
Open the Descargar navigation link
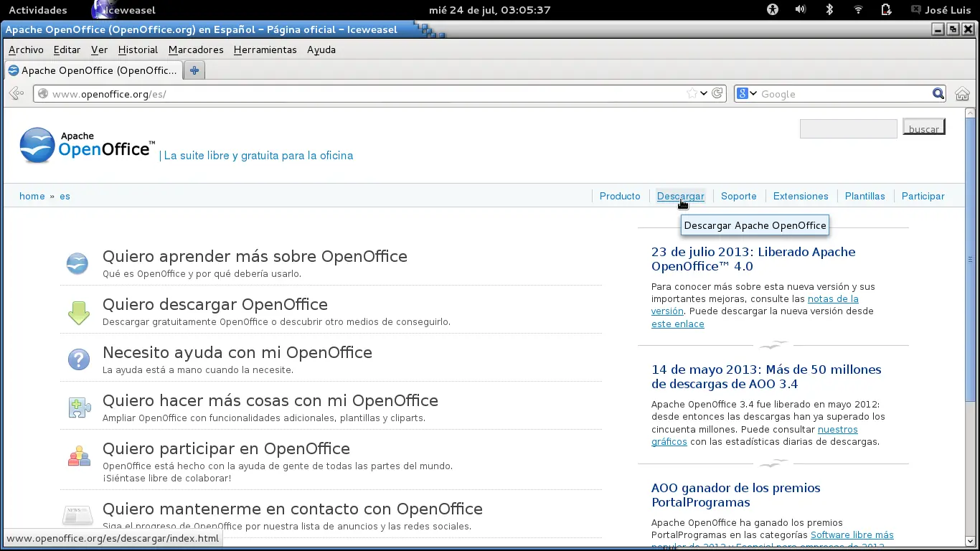(681, 196)
